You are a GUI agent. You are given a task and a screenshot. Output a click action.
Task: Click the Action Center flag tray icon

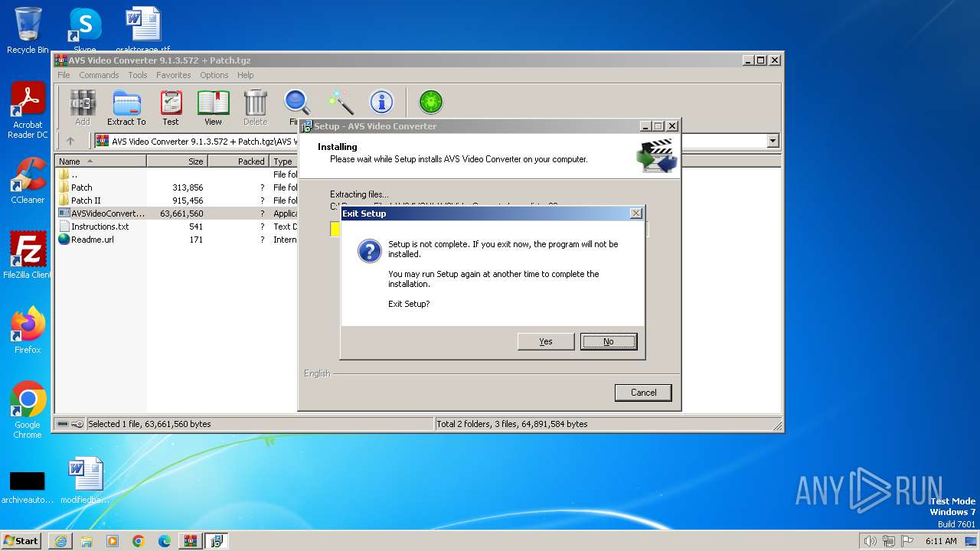point(906,541)
